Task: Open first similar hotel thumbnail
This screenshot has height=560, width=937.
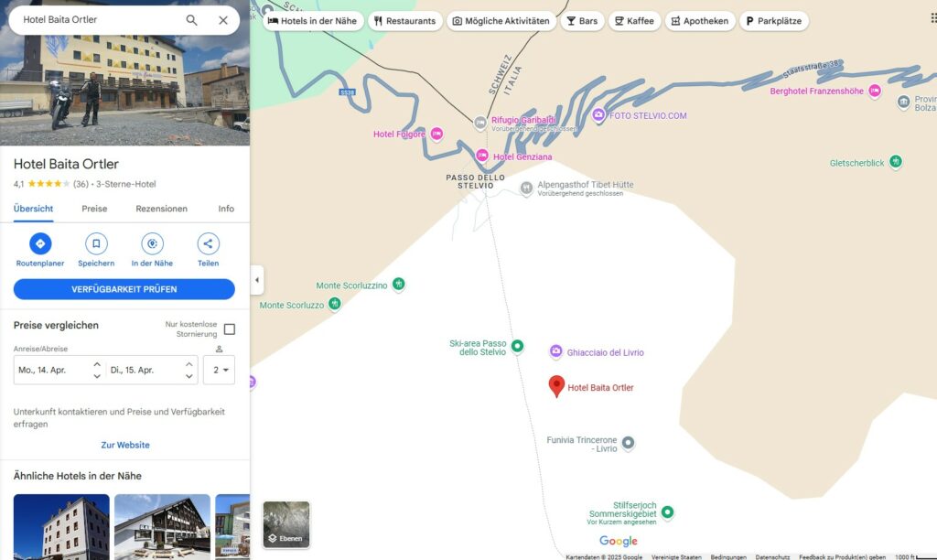Action: point(61,526)
